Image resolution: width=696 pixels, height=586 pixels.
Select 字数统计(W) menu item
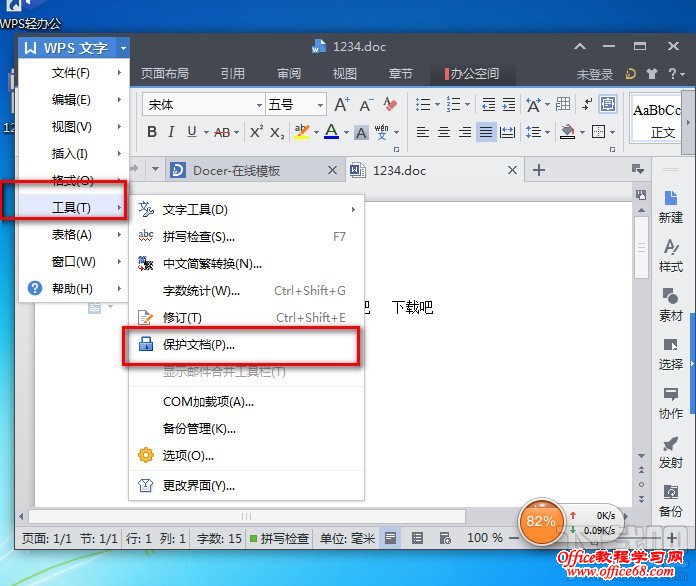[246, 291]
